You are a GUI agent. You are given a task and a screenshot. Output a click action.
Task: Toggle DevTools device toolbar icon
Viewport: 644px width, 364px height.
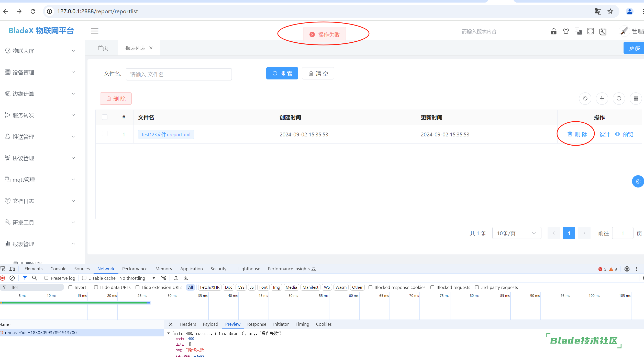pos(12,269)
